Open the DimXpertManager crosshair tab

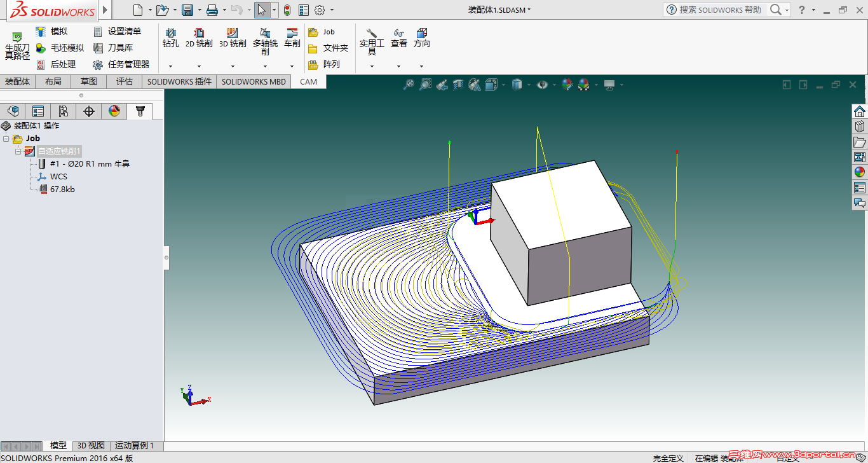click(89, 111)
